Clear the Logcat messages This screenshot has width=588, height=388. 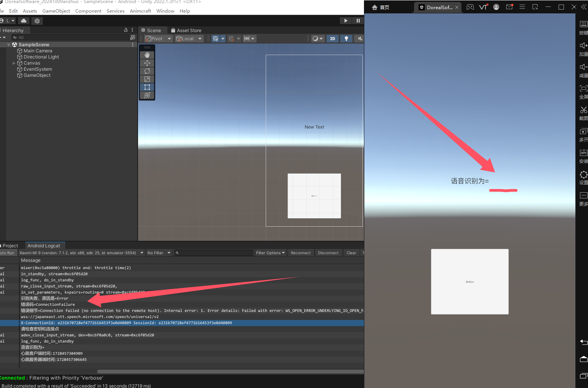click(351, 253)
